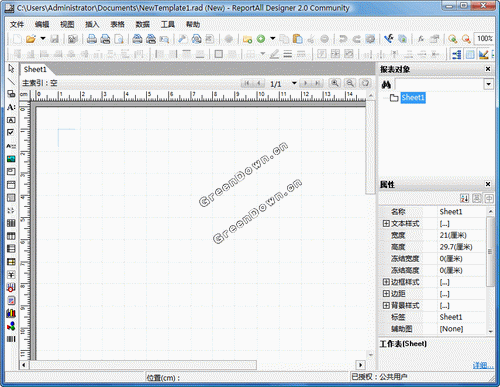The width and height of the screenshot is (500, 387).
Task: Select the barcode tool in toolbox
Action: tap(11, 339)
